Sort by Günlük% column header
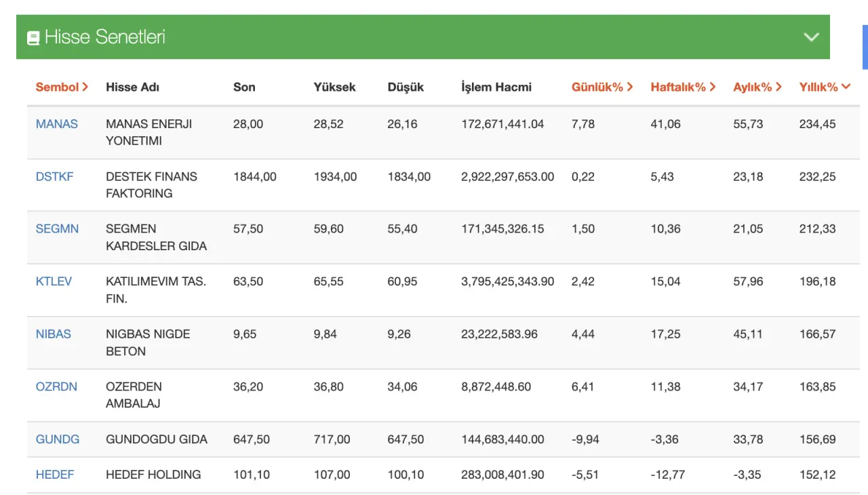 [602, 87]
